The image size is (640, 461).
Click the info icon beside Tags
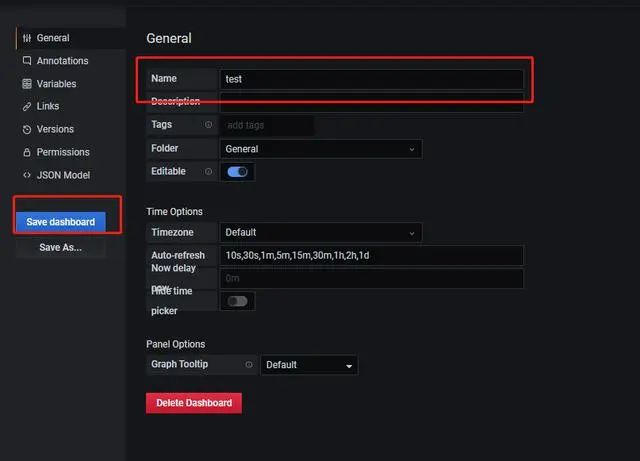[209, 125]
